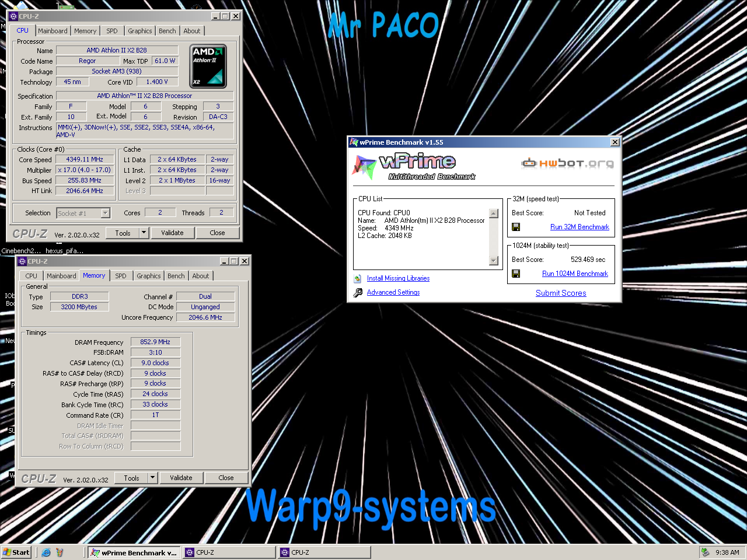Select first CPU-Z taskbar button
The height and width of the screenshot is (560, 747).
click(x=229, y=552)
